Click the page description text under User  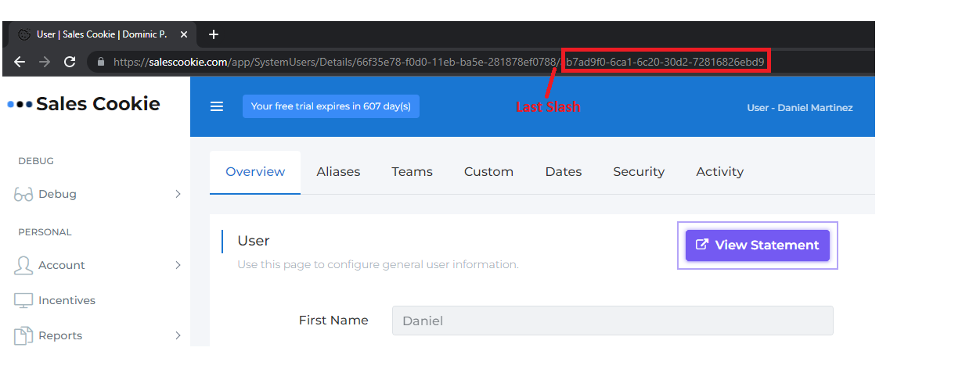378,264
